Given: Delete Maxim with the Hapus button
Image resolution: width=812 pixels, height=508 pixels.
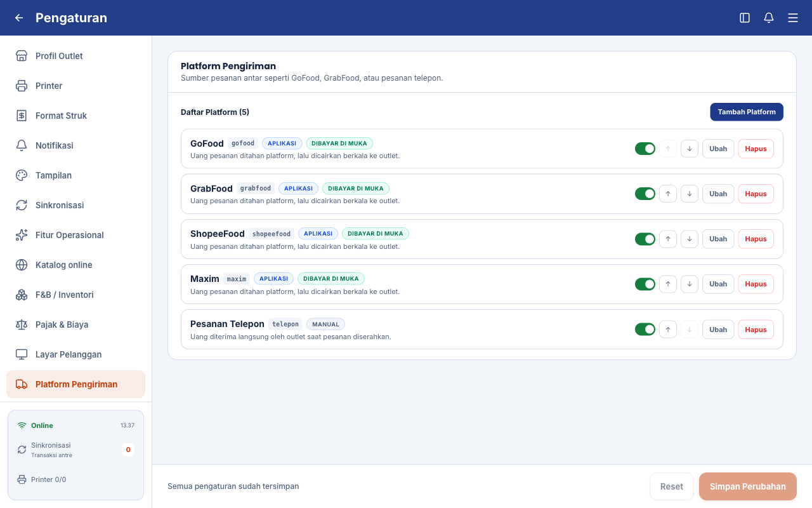Looking at the screenshot, I should click(756, 284).
